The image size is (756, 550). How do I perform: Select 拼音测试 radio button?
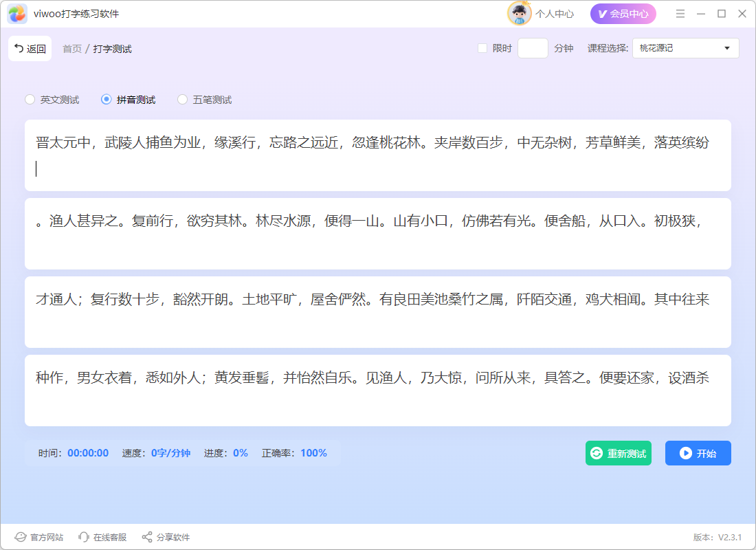pos(106,100)
